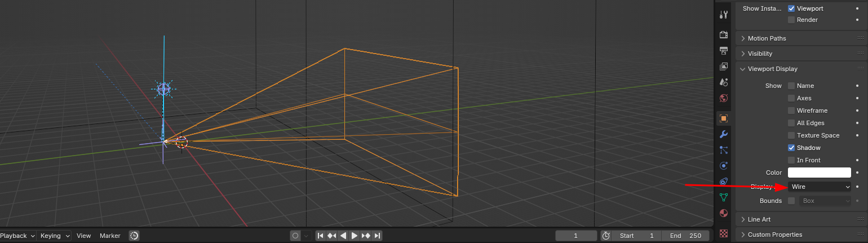Uncheck the Shadow checkbox
This screenshot has width=868, height=243.
[x=791, y=148]
